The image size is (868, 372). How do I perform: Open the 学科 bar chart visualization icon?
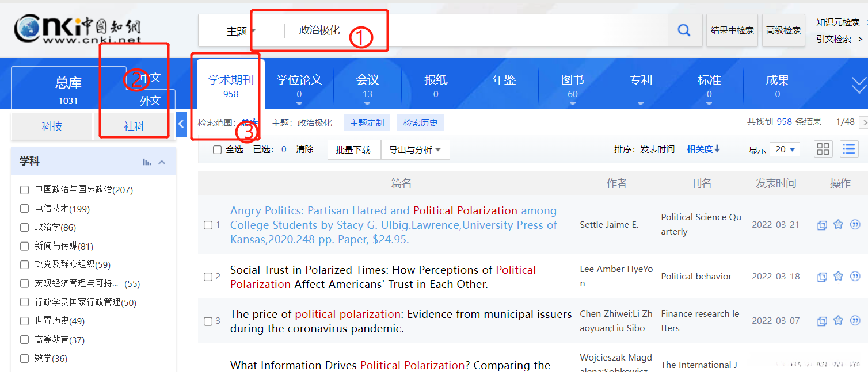[x=147, y=162]
